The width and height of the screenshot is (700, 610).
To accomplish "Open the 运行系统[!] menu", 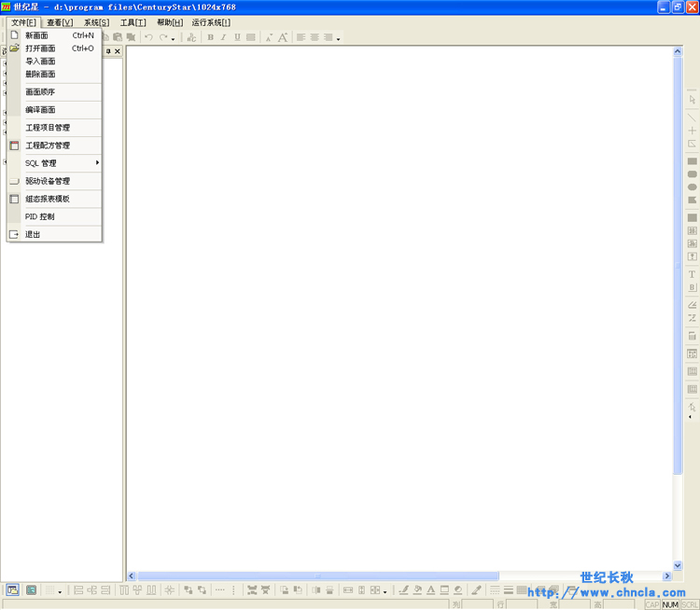I will coord(211,22).
